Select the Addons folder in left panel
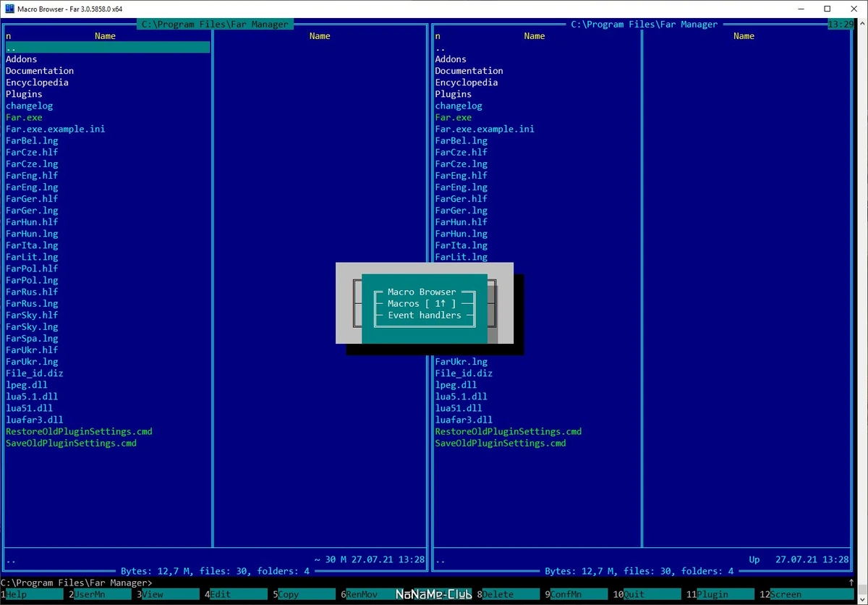The height and width of the screenshot is (605, 868). [22, 59]
